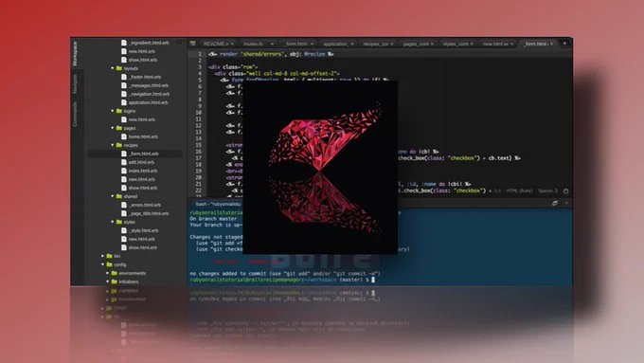644x363 pixels.
Task: Click the plus icon to open new tab
Action: 564,44
